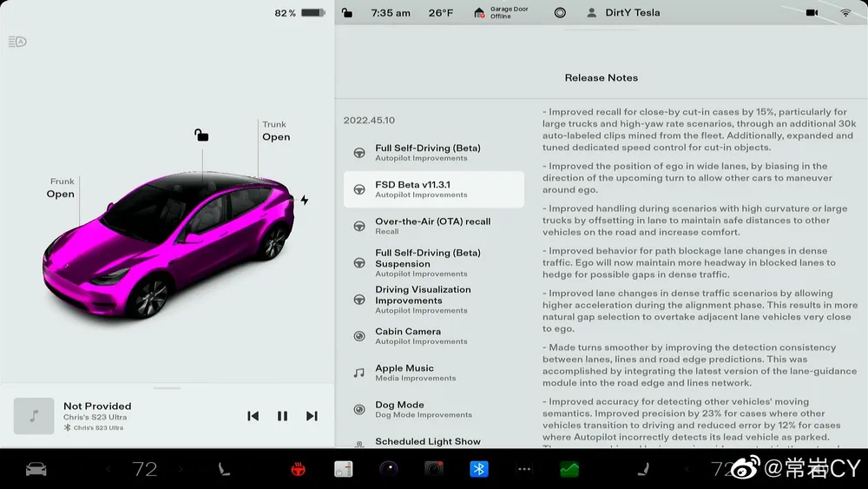Open the Wi-Fi network settings icon

click(x=845, y=13)
